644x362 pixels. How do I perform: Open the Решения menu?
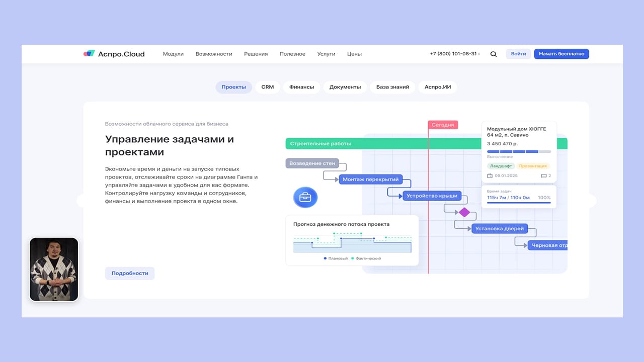pos(256,54)
